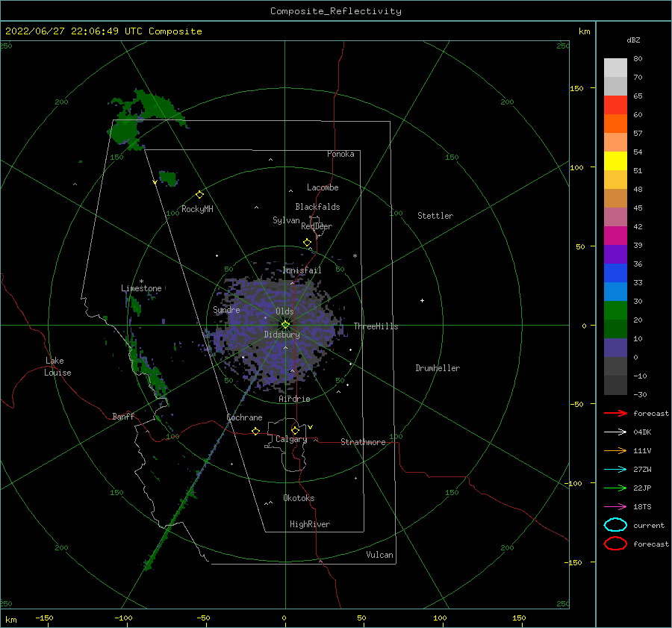Viewport: 672px width, 628px height.
Task: Click the Strathmore city label
Action: (363, 442)
